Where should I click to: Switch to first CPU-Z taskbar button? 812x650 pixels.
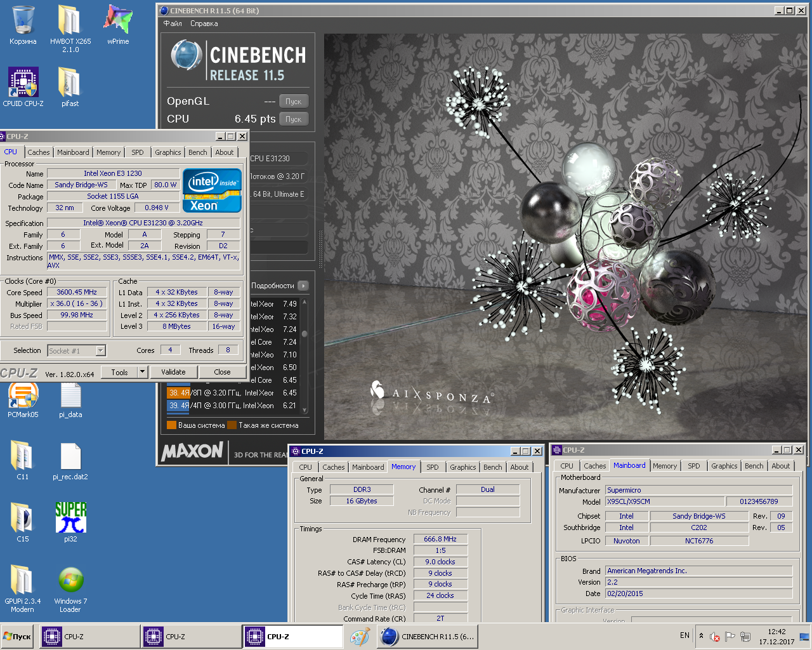click(89, 636)
